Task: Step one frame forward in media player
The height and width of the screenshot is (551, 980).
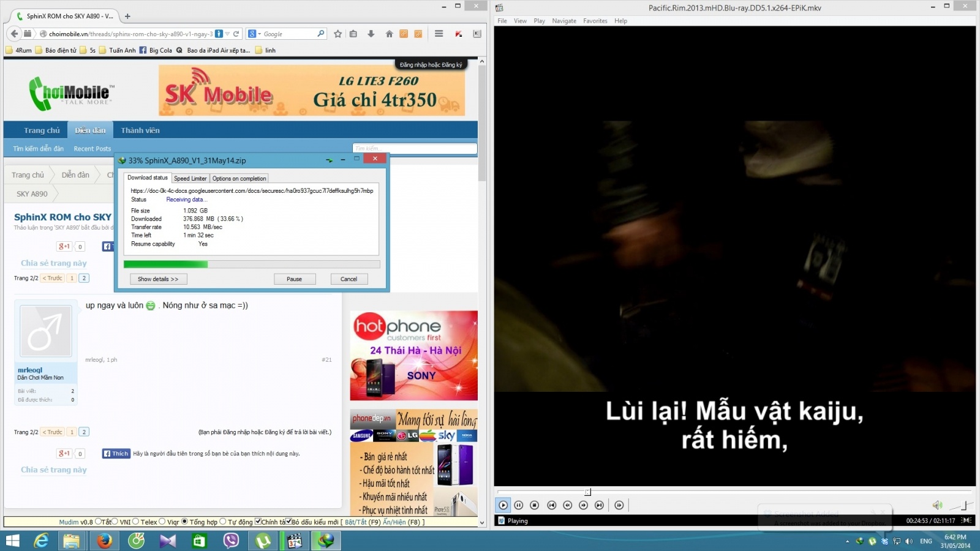Action: point(619,505)
